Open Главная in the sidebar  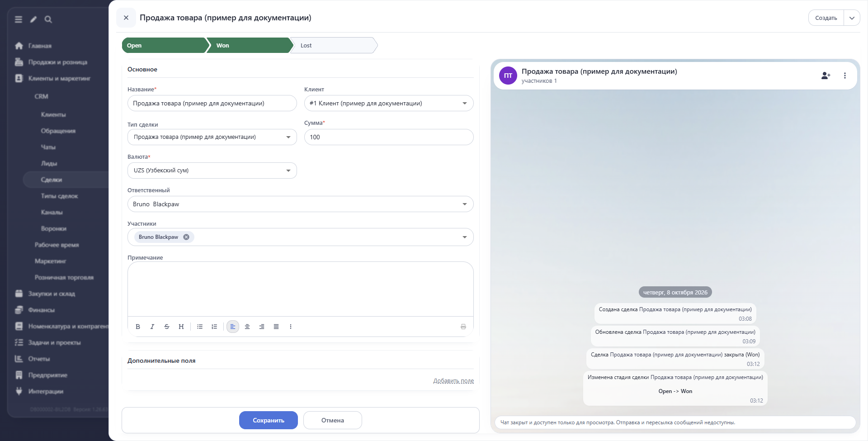[x=40, y=46]
